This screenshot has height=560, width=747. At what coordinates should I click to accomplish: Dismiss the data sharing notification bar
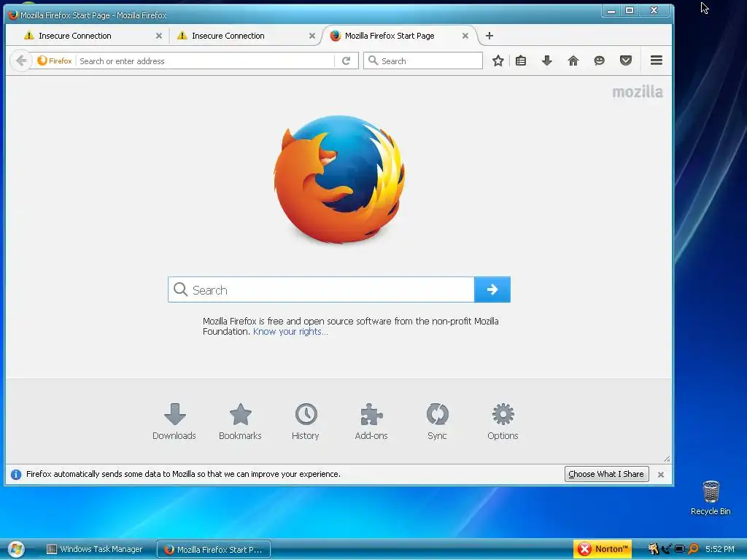661,474
